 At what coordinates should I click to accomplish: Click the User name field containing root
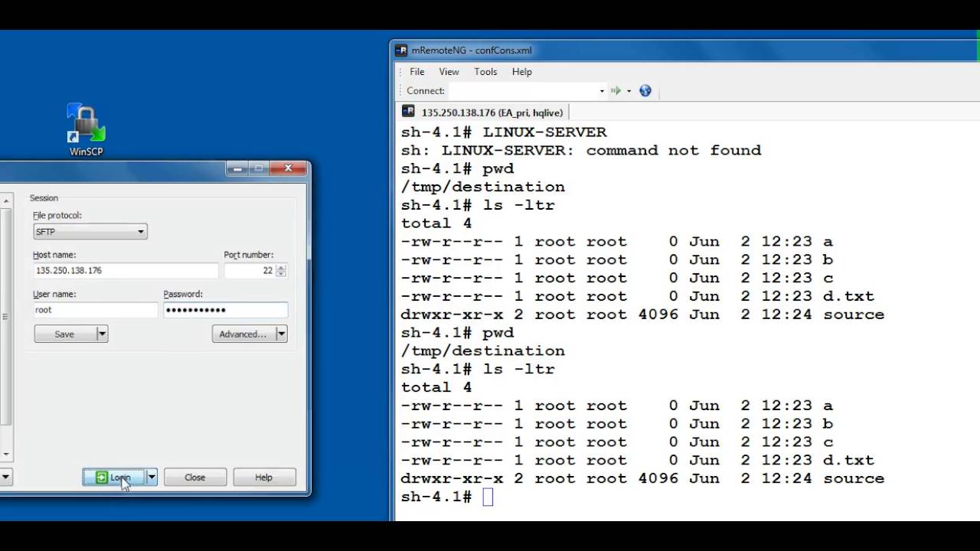95,310
